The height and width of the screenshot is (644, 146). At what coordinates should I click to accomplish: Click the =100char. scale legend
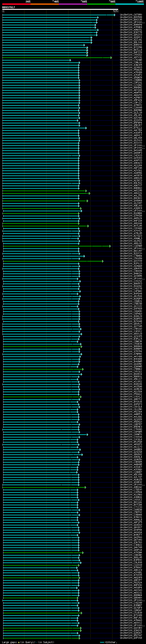pos(109,642)
